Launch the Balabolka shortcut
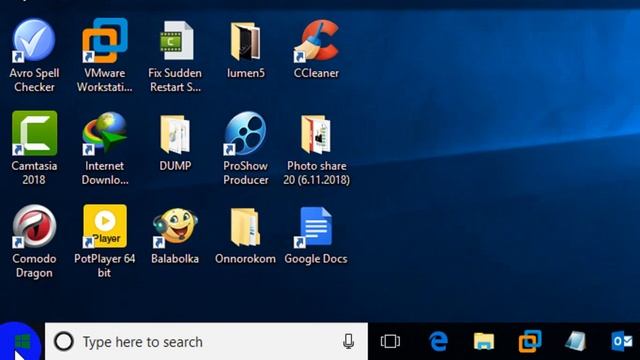The width and height of the screenshot is (640, 360). 175,226
